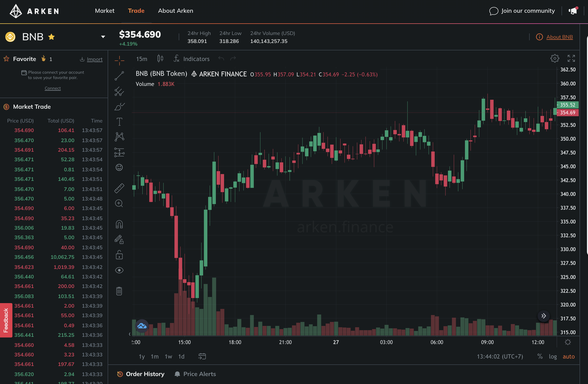The image size is (588, 384).
Task: Open the About BNB link
Action: pos(560,37)
